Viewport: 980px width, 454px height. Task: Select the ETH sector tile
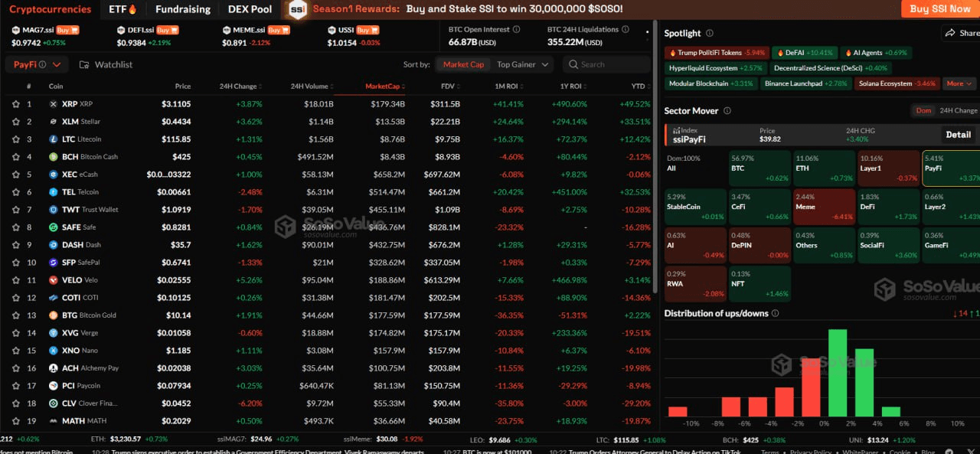coord(823,168)
